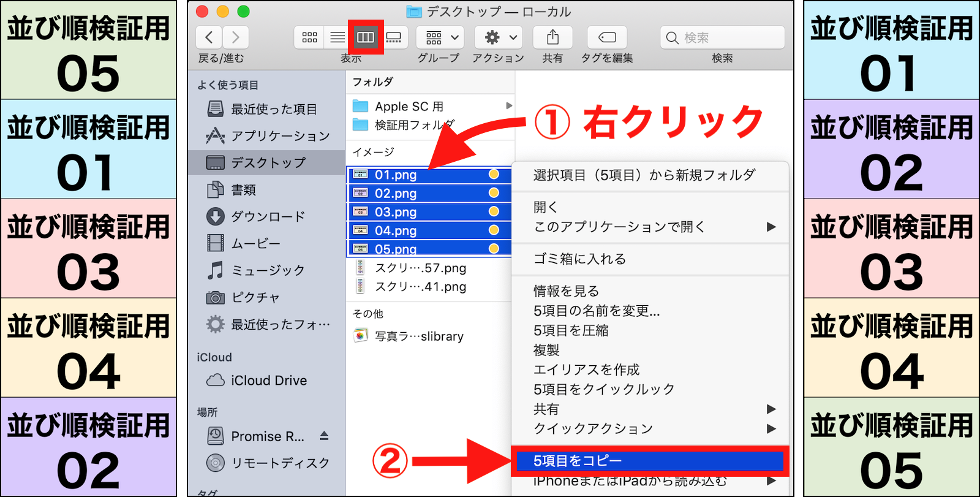
Task: Open iCloud Drive in sidebar
Action: 268,381
